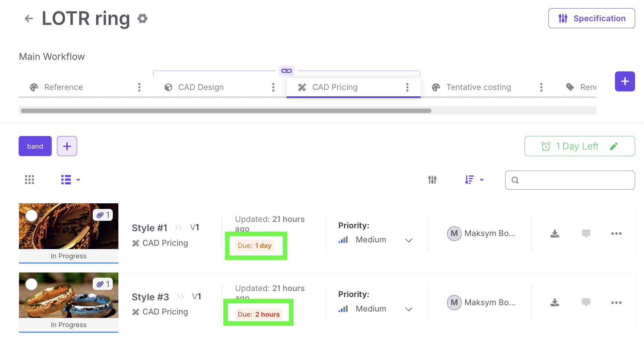Open the Specification button

pyautogui.click(x=591, y=18)
